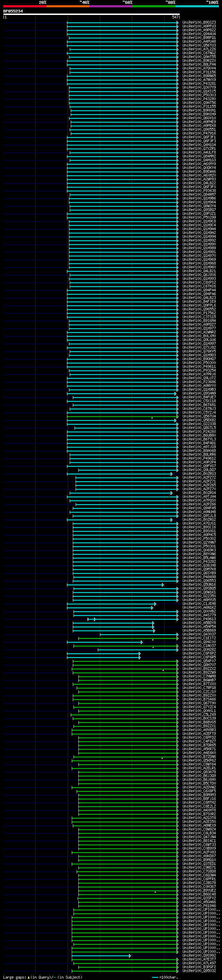Screen dimensions: 222x980
Task: Select hit label UniRef100_C6F6R5
Action: click(x=199, y=657)
